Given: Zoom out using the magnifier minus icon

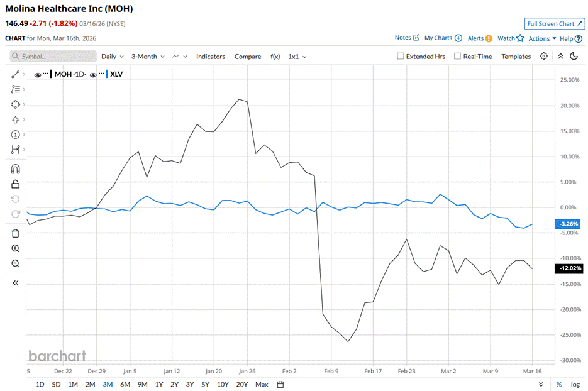Looking at the screenshot, I should 16,263.
